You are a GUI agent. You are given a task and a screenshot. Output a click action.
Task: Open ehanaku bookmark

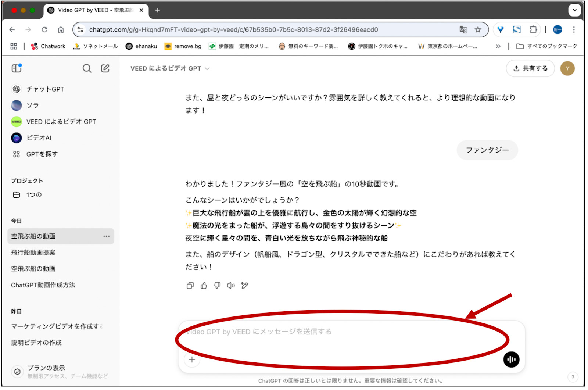pos(141,46)
